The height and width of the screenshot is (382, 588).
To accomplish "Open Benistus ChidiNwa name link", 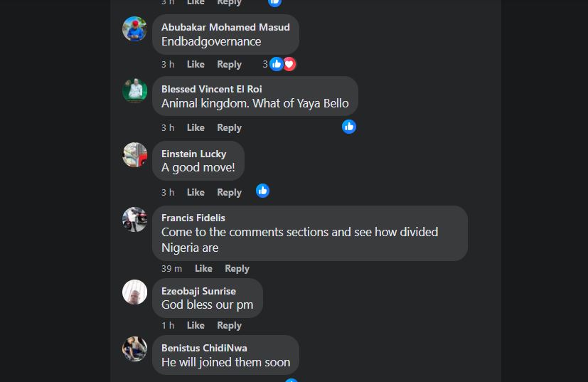I will [x=204, y=348].
